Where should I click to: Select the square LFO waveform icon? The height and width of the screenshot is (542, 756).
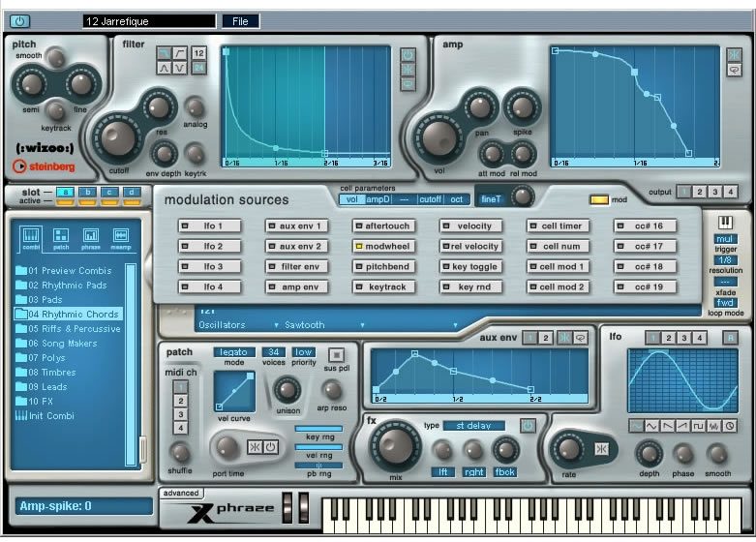(699, 426)
